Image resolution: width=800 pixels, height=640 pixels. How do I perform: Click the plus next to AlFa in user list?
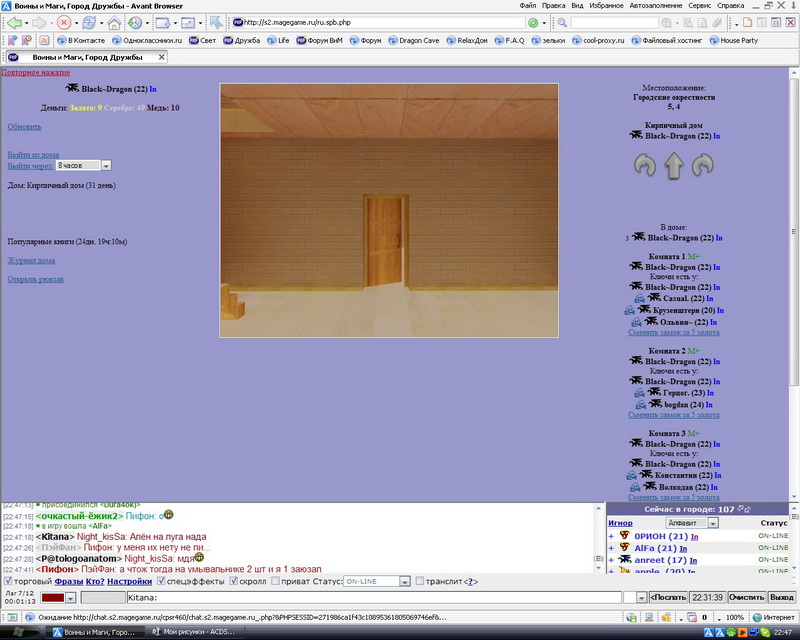coord(611,548)
